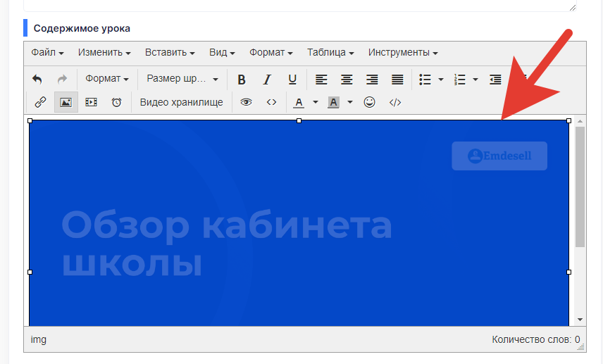603x364 pixels.
Task: Click the editor vertical scrollbar thumb
Action: click(580, 187)
